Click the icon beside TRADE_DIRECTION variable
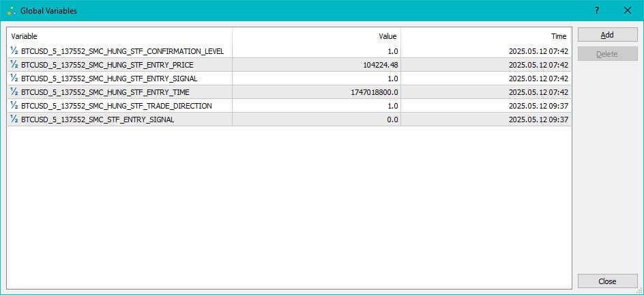Viewport: 644px width, 295px height. (14, 106)
